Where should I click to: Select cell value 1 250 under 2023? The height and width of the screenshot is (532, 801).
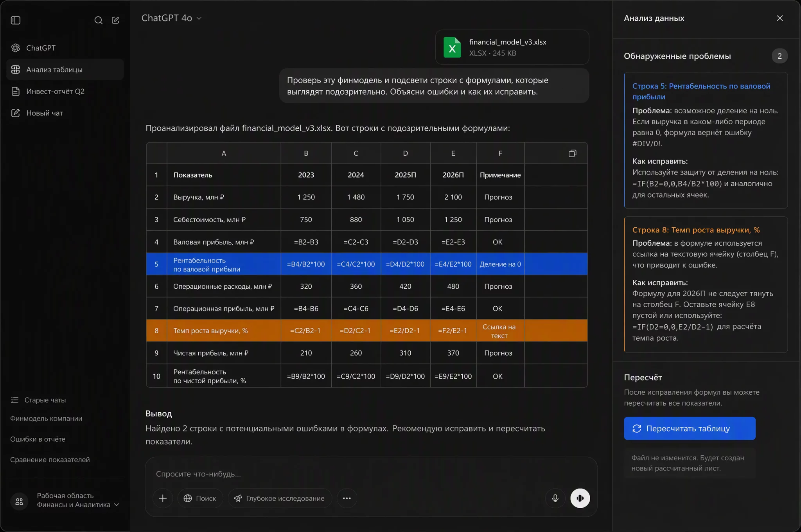coord(306,197)
